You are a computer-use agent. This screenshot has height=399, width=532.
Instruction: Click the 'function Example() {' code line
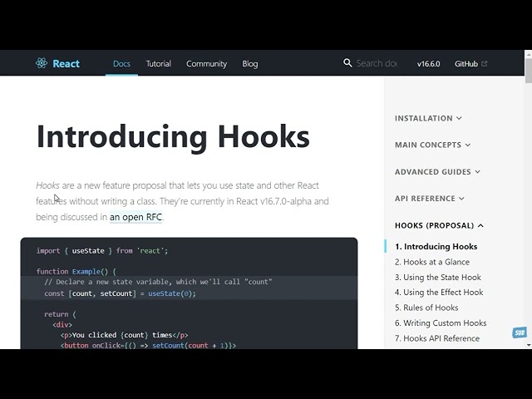point(76,272)
